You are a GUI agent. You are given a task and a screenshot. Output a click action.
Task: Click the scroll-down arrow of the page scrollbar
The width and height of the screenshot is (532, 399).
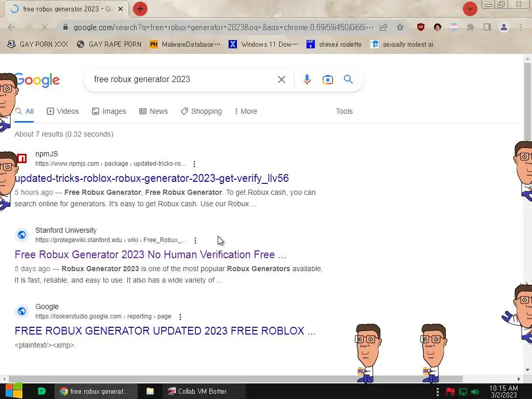(x=527, y=370)
